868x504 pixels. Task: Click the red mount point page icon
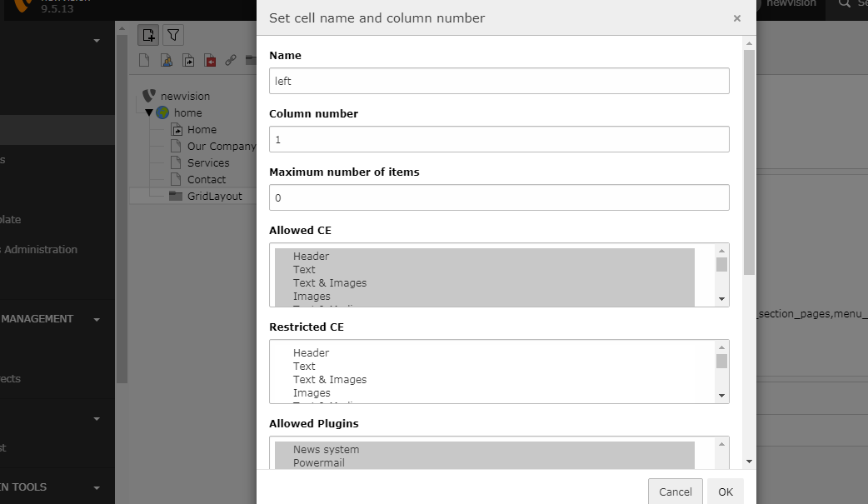pyautogui.click(x=210, y=60)
